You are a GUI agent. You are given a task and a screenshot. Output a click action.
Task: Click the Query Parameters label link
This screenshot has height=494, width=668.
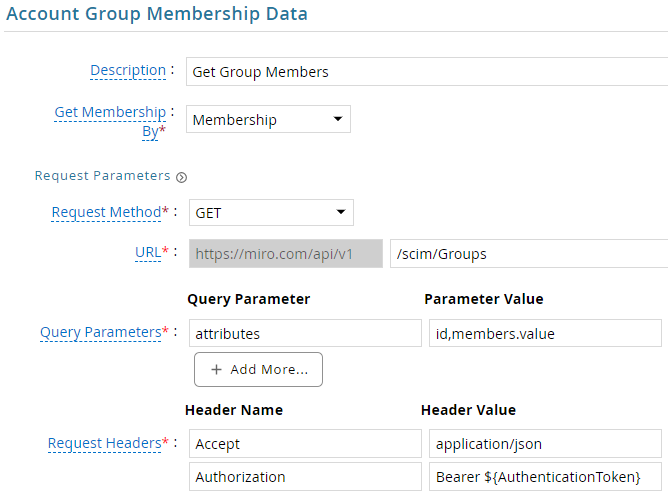pos(101,332)
